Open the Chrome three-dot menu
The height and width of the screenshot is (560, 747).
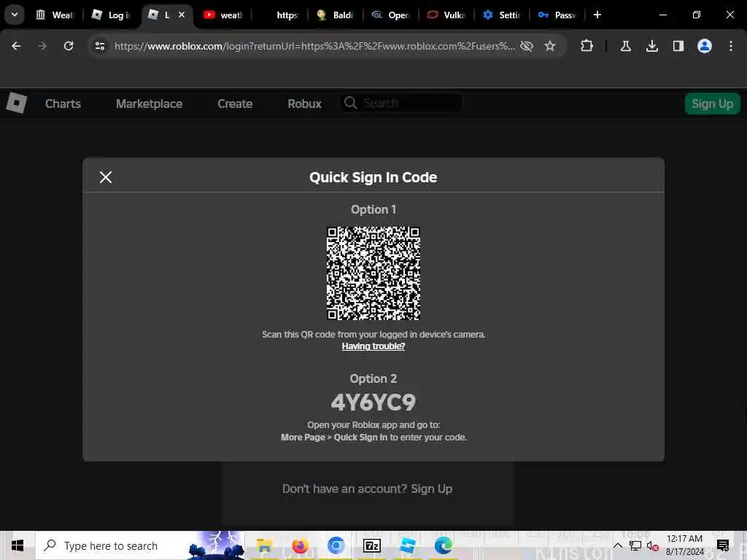click(x=731, y=46)
